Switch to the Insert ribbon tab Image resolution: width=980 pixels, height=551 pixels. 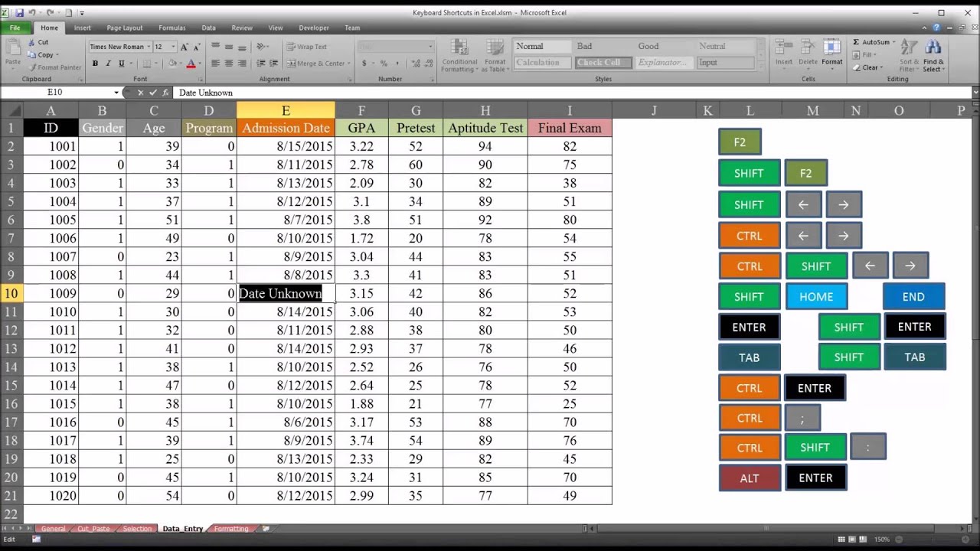pos(82,28)
